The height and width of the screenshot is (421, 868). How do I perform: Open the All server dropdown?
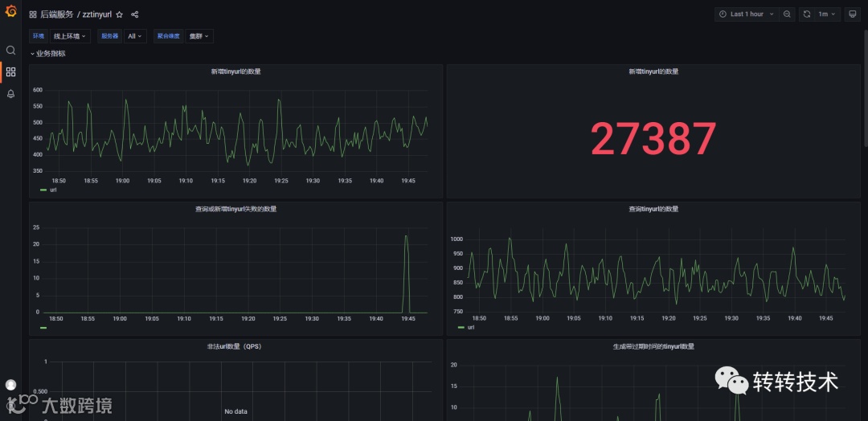coord(135,36)
